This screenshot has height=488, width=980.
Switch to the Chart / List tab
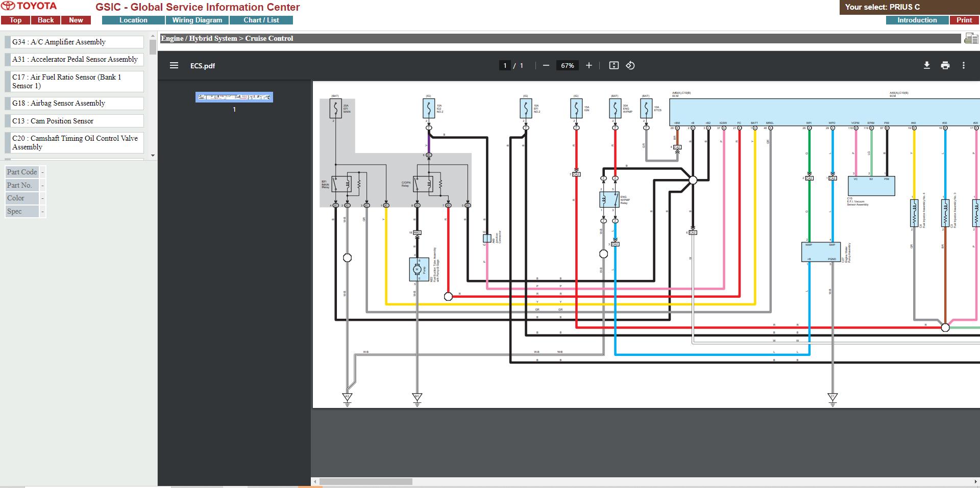tap(261, 20)
